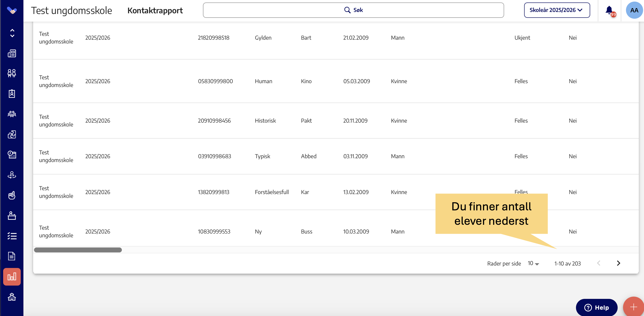Click the horizontal table scrollbar

click(x=78, y=250)
